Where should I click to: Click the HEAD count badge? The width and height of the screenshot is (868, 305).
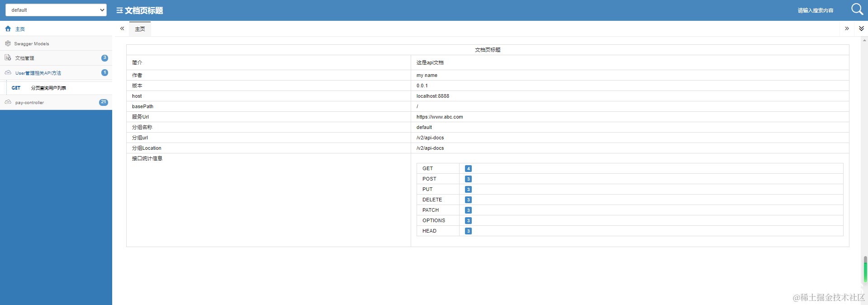click(x=468, y=231)
